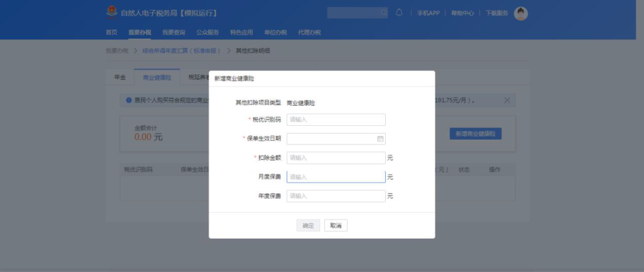Click the search magnifier icon in the header
Image resolution: width=644 pixels, height=272 pixels.
[383, 13]
